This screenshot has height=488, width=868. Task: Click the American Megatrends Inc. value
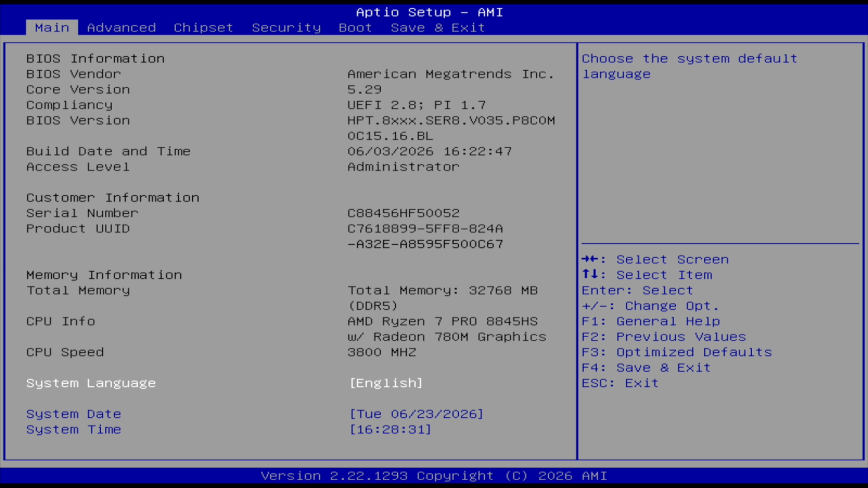(x=451, y=74)
